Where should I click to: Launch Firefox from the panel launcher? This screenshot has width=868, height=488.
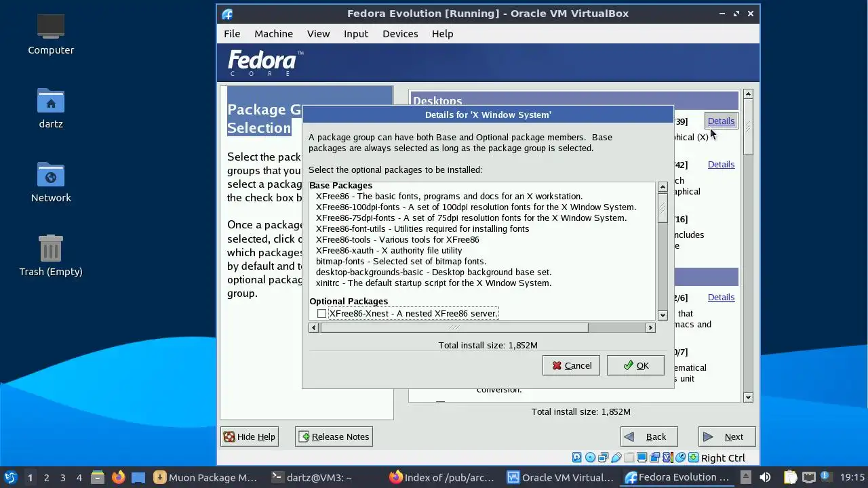[x=118, y=477]
